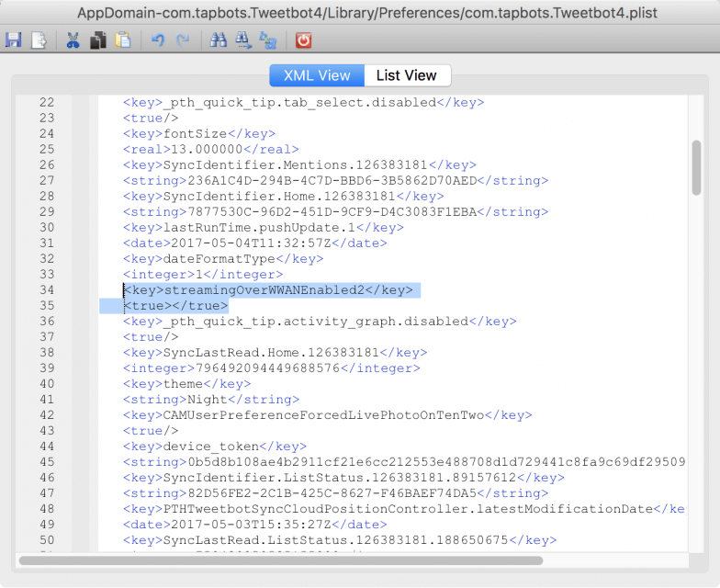Cut selection with the scissors icon
Screen dimensions: 720x588
[73, 40]
